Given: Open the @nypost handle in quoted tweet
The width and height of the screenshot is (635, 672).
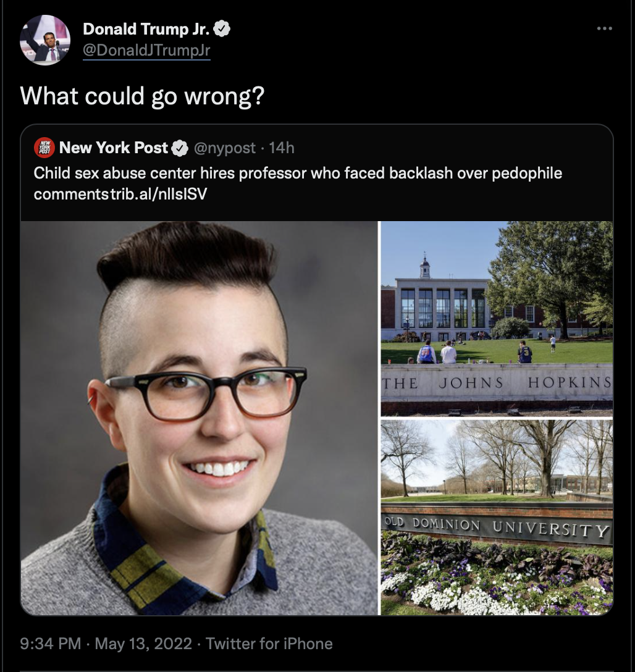Looking at the screenshot, I should pyautogui.click(x=224, y=148).
